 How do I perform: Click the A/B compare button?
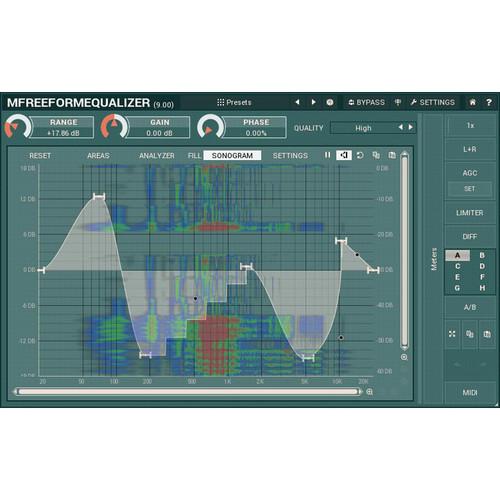(470, 307)
